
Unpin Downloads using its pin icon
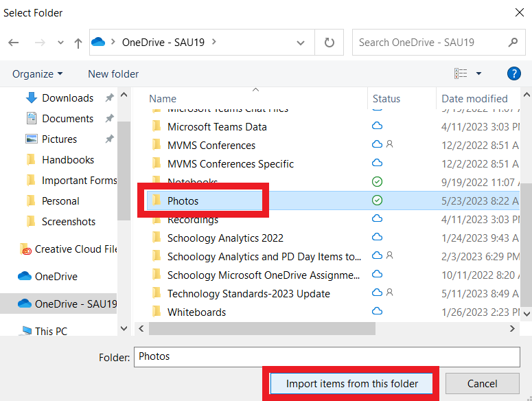(109, 98)
